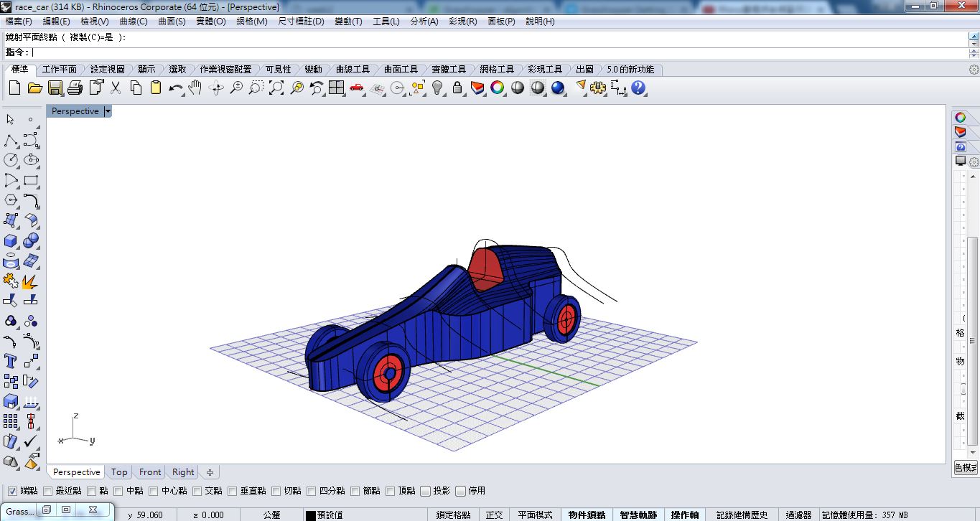The image size is (980, 521).
Task: Click 記錄建構歷史 in the status bar
Action: pyautogui.click(x=742, y=515)
